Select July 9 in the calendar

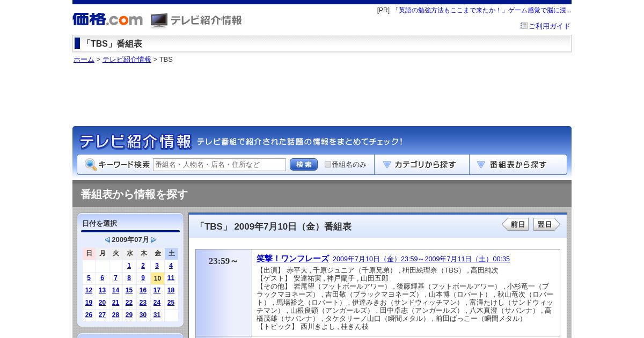tap(143, 278)
